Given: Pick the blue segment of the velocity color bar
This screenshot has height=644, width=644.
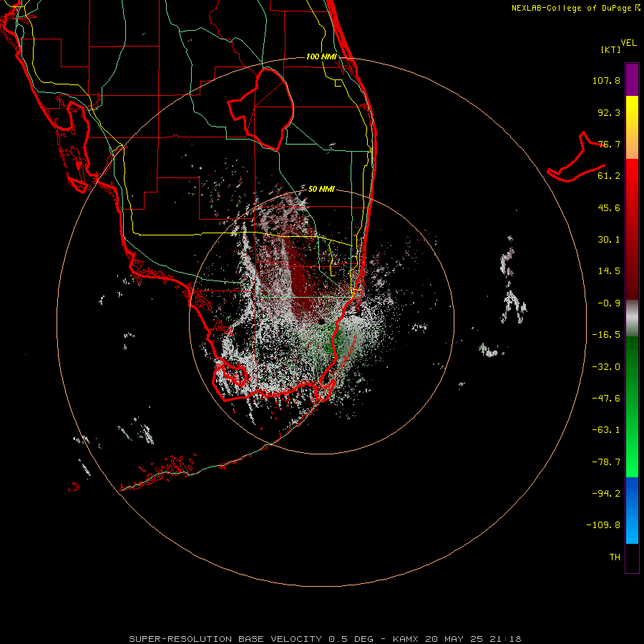Looking at the screenshot, I should tap(632, 510).
